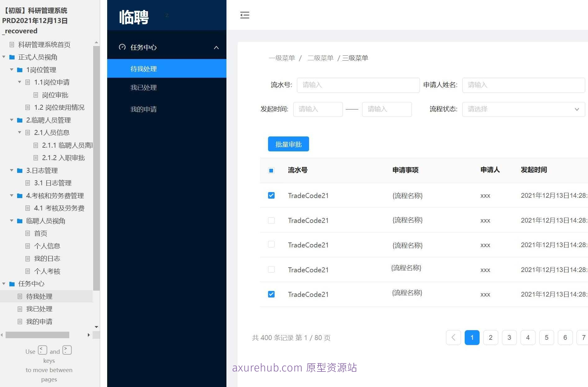Open the 科研管理系统首页 page icon
The height and width of the screenshot is (387, 588).
(x=11, y=44)
